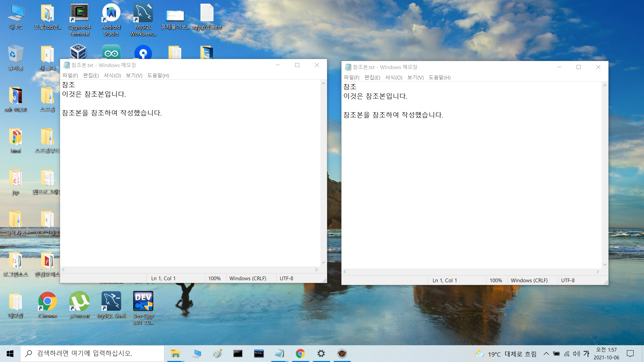Screen dimensions: 644x362
Task: Open the notification center button
Action: coord(630,354)
